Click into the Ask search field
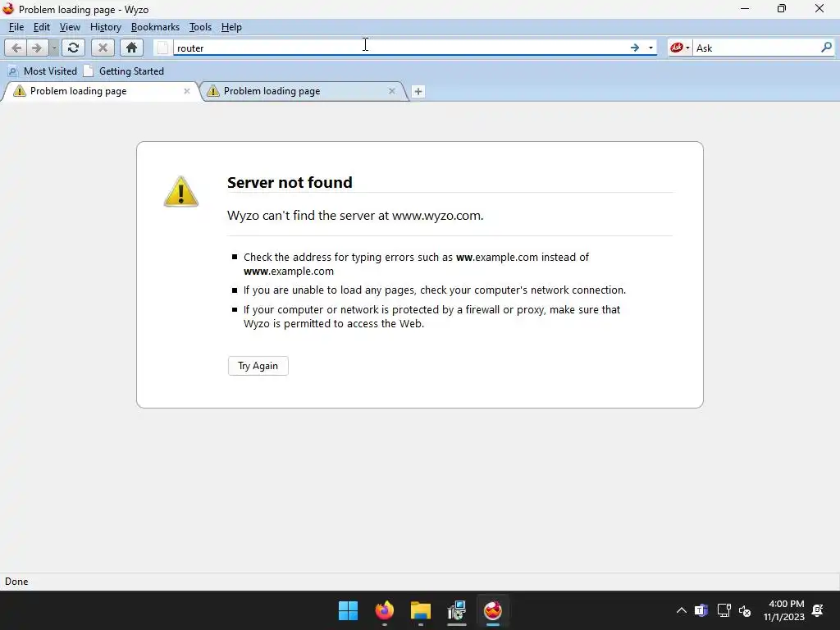The height and width of the screenshot is (630, 840). click(x=756, y=48)
